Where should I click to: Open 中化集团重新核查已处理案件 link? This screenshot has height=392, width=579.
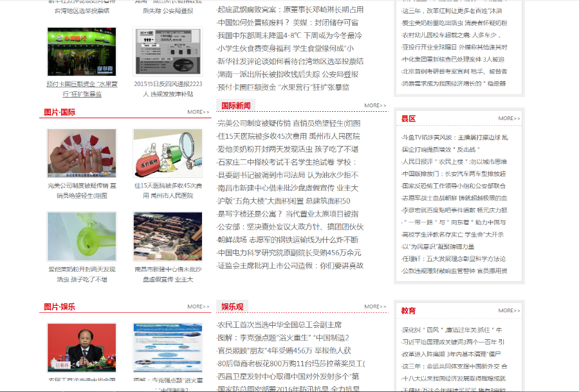453,59
